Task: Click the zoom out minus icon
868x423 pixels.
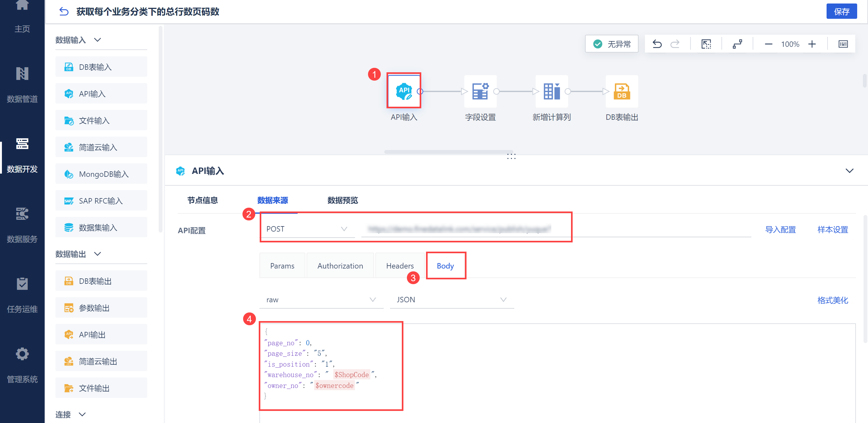Action: pos(768,44)
